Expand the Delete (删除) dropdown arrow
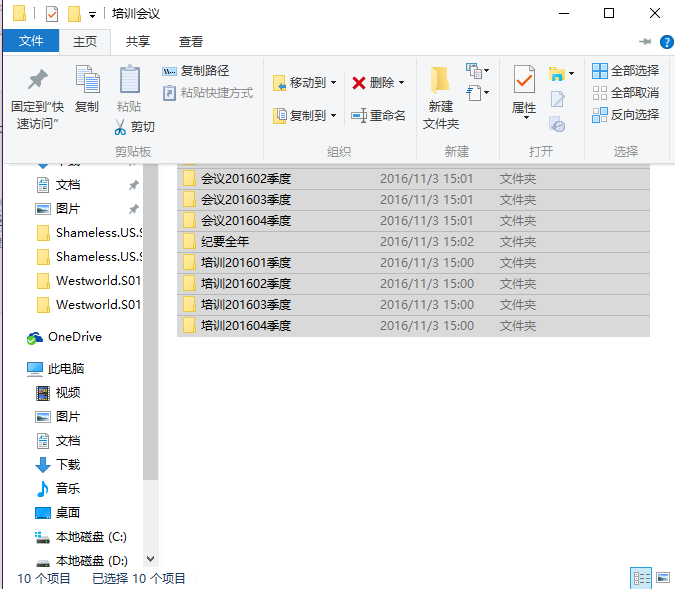The image size is (675, 589). [x=402, y=82]
